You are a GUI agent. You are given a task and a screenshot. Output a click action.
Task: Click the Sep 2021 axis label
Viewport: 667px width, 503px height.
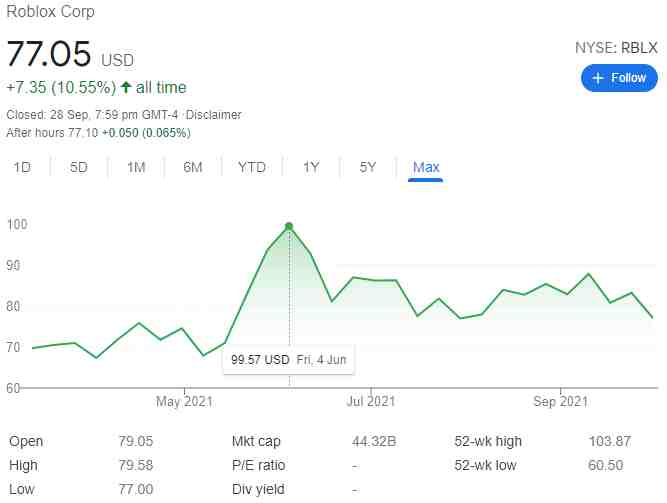click(561, 401)
